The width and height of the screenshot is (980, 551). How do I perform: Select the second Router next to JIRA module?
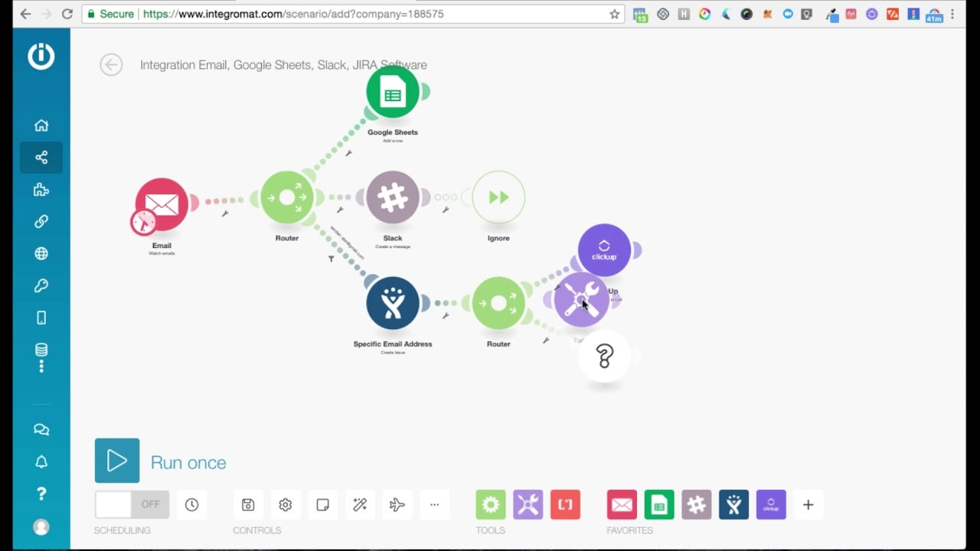coord(498,303)
